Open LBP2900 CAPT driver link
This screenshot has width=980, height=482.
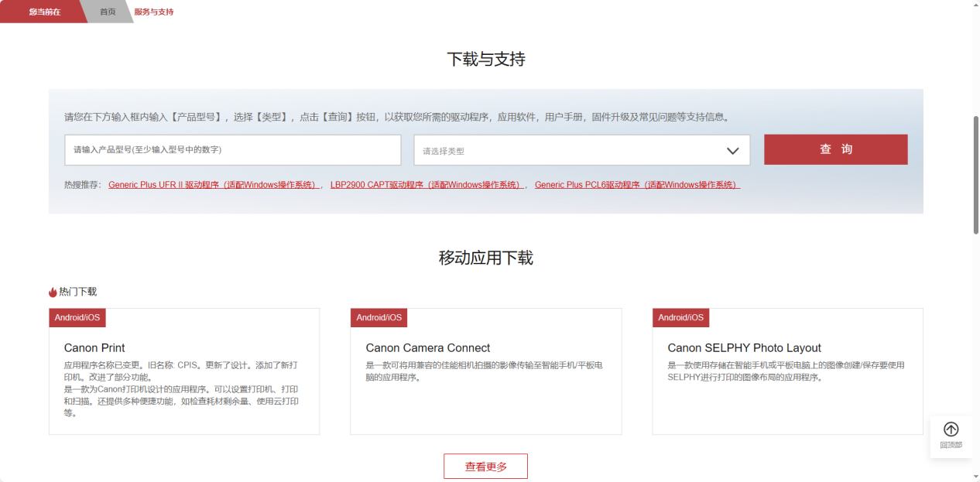click(427, 185)
